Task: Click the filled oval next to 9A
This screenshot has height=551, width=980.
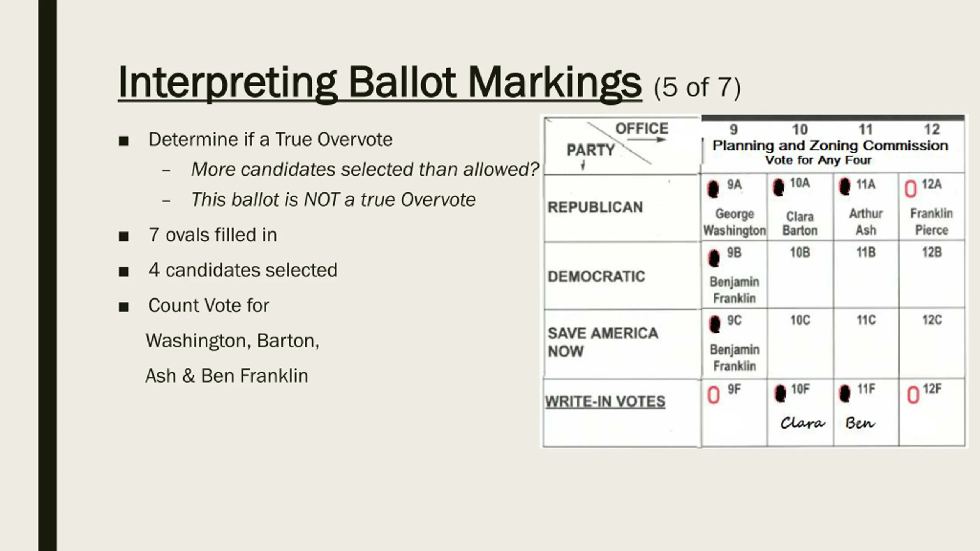Action: (713, 189)
